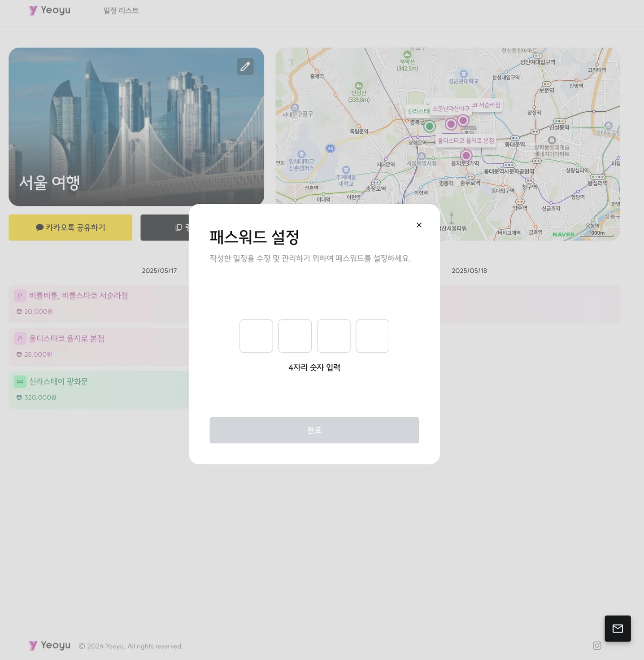Open the 일정 리스트 menu
Image resolution: width=644 pixels, height=660 pixels.
click(x=121, y=10)
